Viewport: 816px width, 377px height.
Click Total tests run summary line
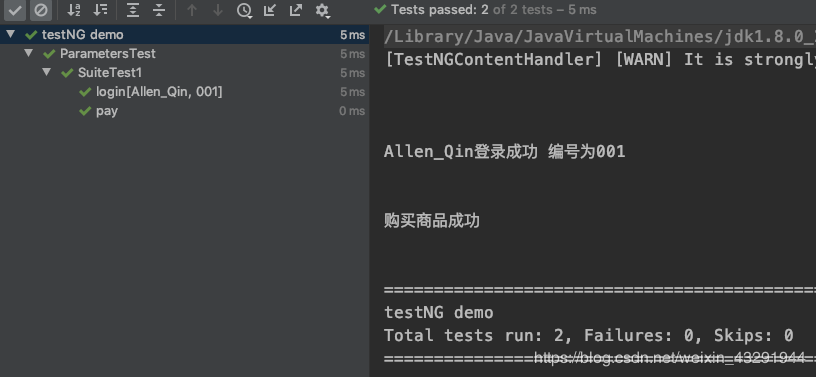tap(589, 335)
